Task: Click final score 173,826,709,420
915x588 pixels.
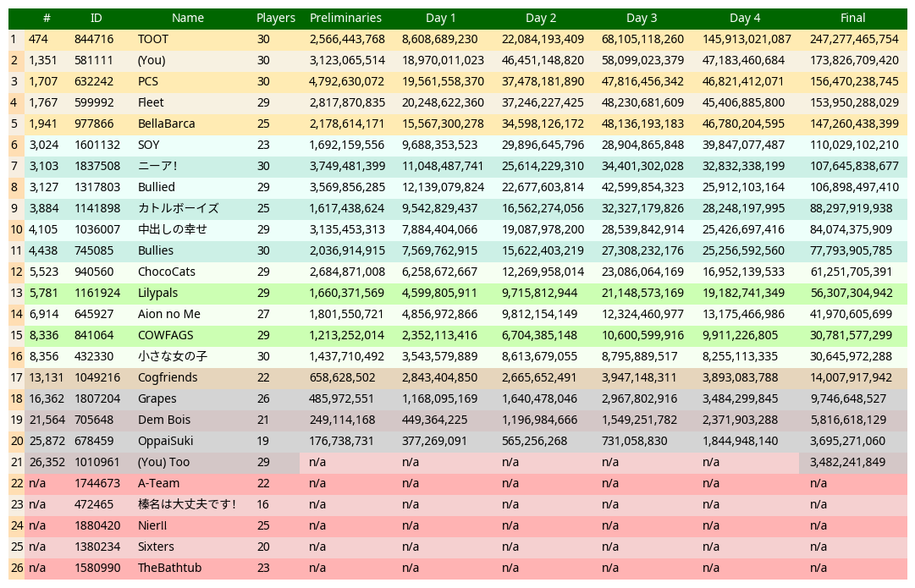Action: pyautogui.click(x=854, y=61)
